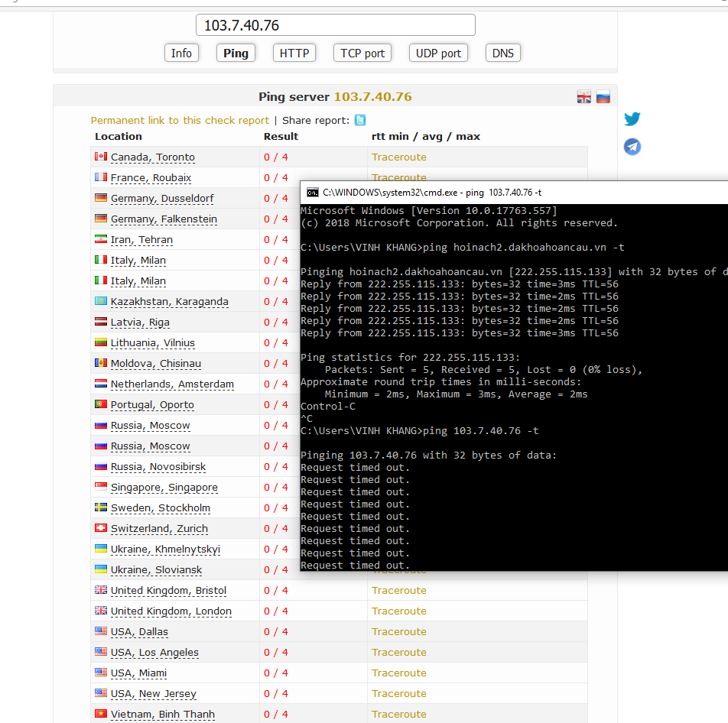Open Traceroute for Canada, Toronto
Image resolution: width=728 pixels, height=723 pixels.
click(x=399, y=157)
